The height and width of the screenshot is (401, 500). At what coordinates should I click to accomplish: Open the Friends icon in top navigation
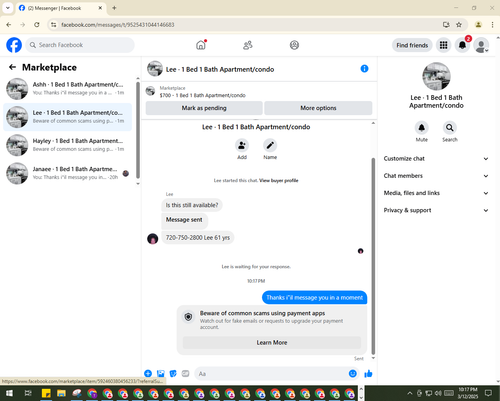tap(248, 45)
